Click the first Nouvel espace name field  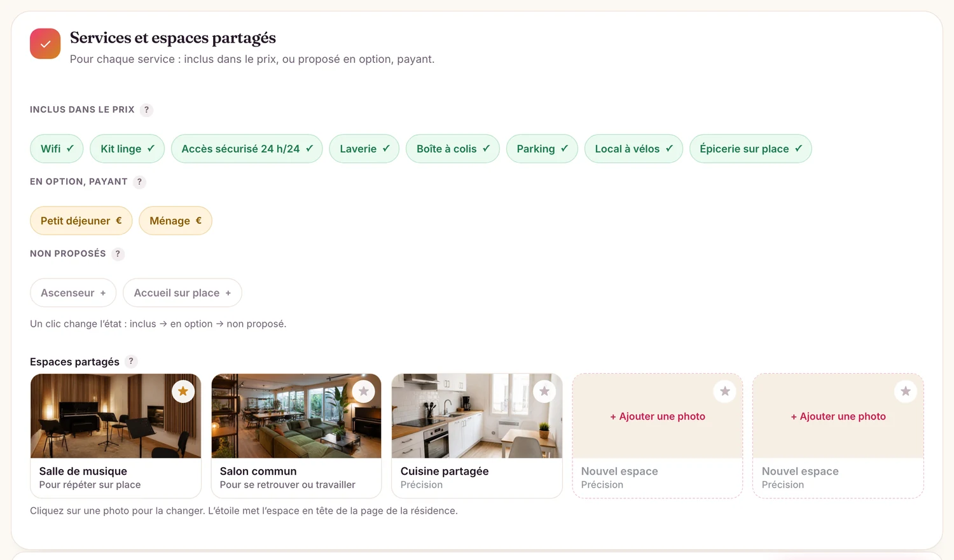tap(658, 471)
